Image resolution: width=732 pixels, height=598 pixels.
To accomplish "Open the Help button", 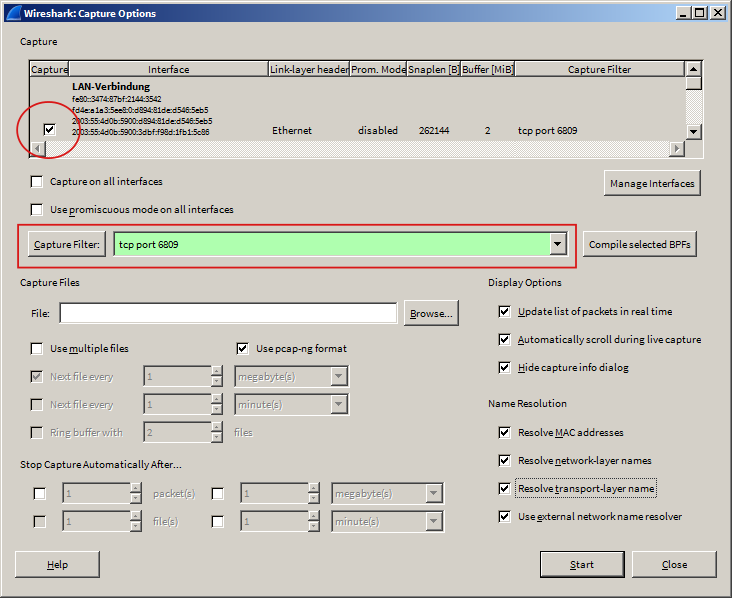I will coord(57,564).
